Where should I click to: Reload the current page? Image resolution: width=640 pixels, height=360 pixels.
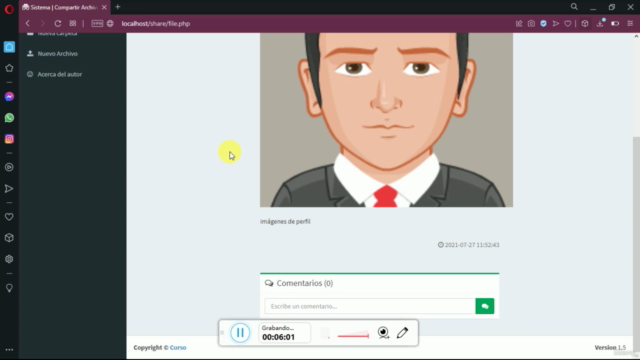(x=58, y=24)
